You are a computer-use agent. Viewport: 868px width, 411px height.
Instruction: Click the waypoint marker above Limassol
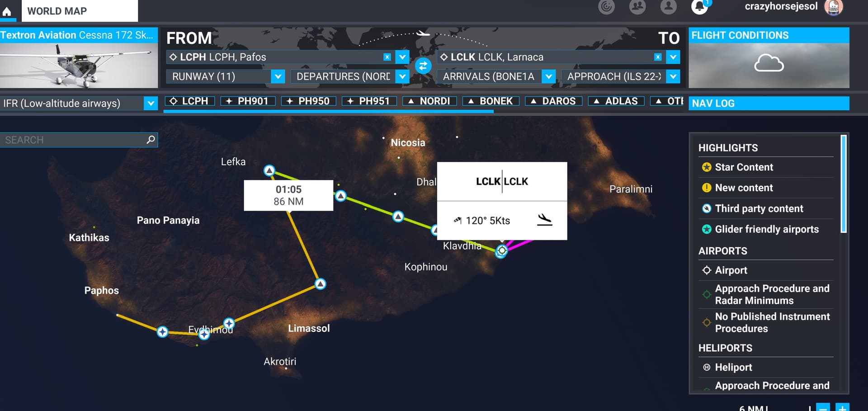(321, 284)
